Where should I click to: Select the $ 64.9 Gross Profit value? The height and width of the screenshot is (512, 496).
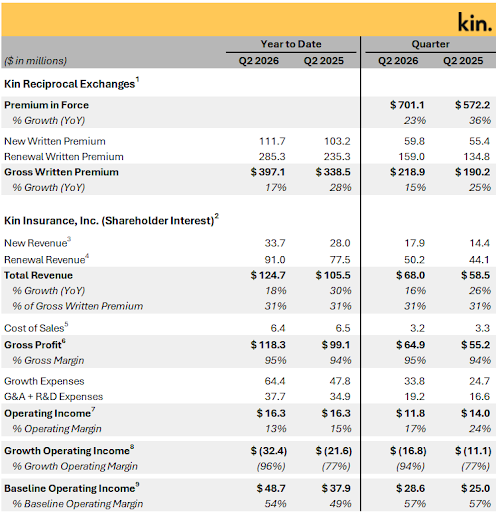(x=410, y=345)
